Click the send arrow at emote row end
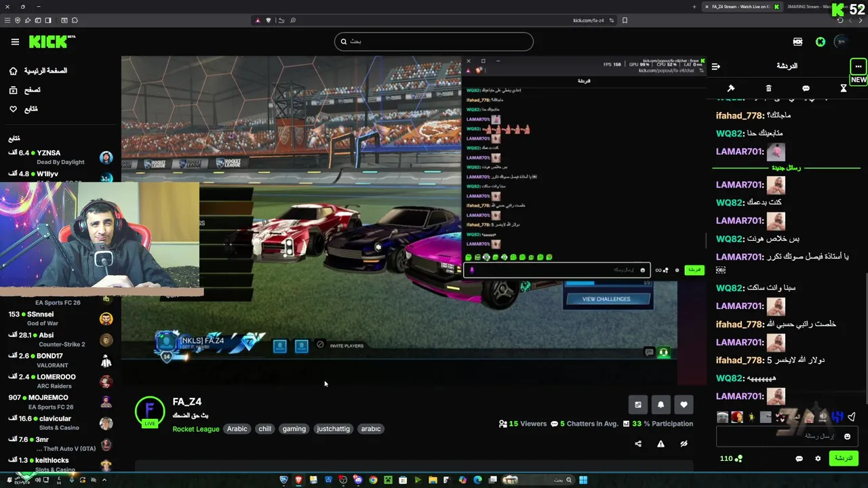 (x=852, y=418)
